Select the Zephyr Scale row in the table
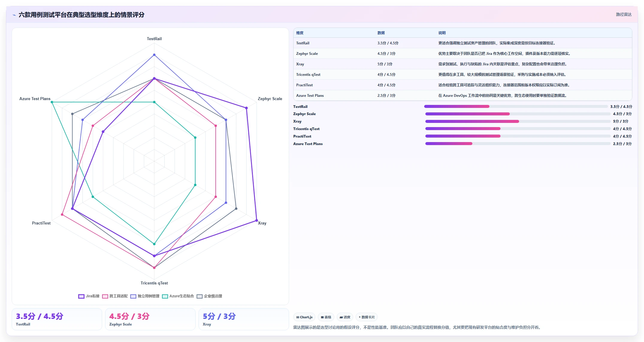The image size is (644, 342). click(x=463, y=54)
